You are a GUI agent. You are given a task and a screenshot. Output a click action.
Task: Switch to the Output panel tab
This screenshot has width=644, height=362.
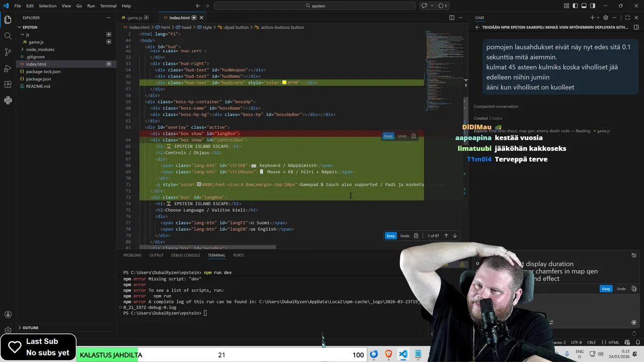[x=156, y=255]
